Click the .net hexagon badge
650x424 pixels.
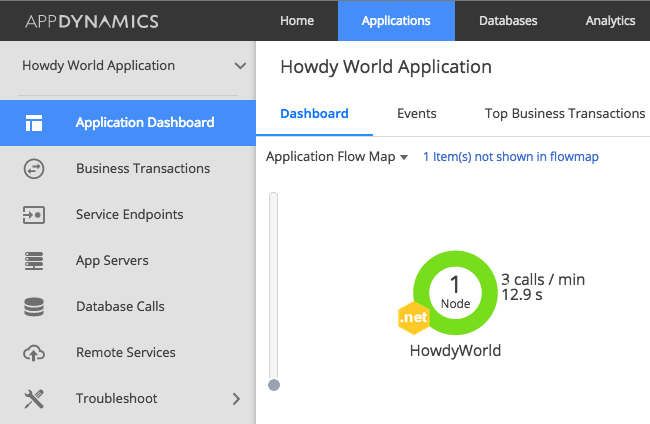pyautogui.click(x=413, y=318)
